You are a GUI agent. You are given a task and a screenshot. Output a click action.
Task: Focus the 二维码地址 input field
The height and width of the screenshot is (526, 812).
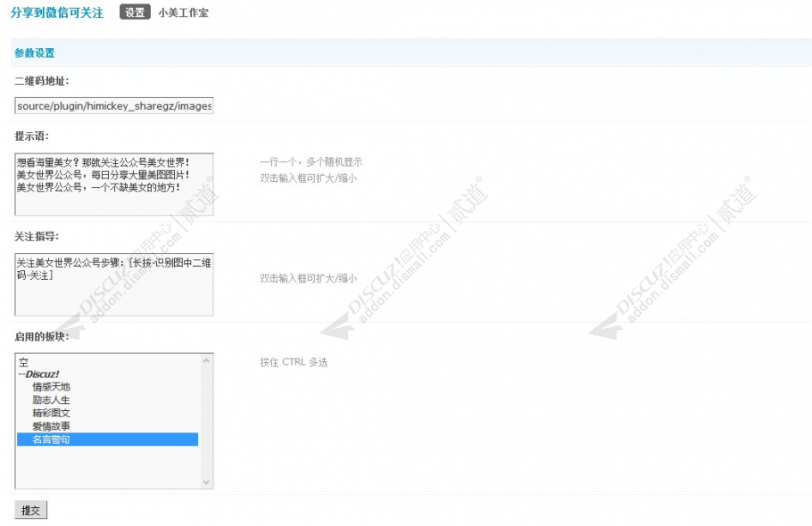tap(114, 106)
